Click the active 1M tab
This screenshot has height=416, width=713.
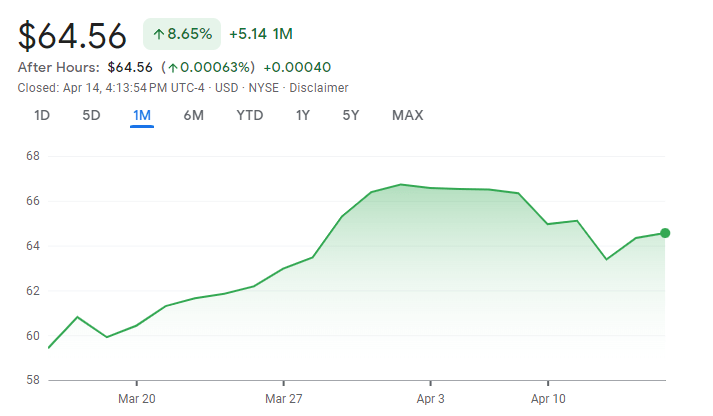142,115
